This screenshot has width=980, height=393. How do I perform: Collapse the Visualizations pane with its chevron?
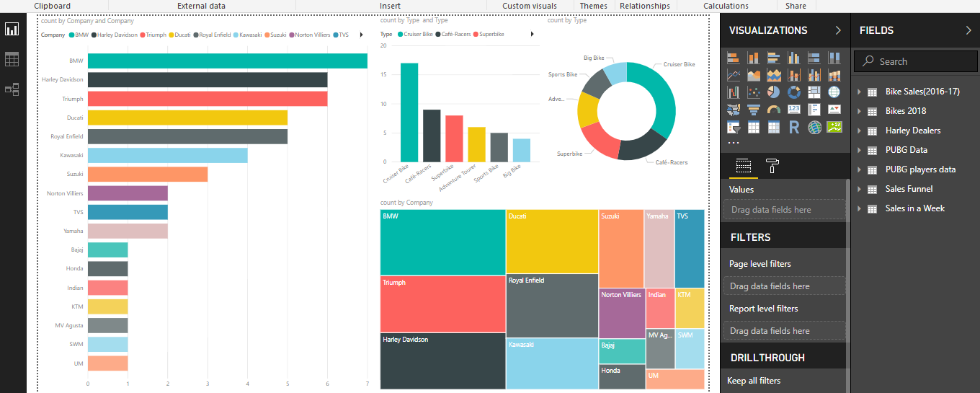coord(837,30)
